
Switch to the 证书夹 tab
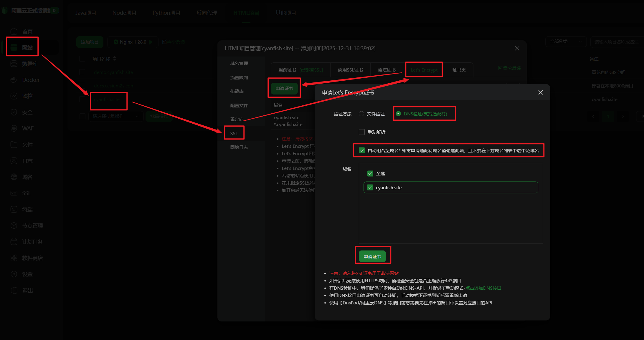coord(459,70)
